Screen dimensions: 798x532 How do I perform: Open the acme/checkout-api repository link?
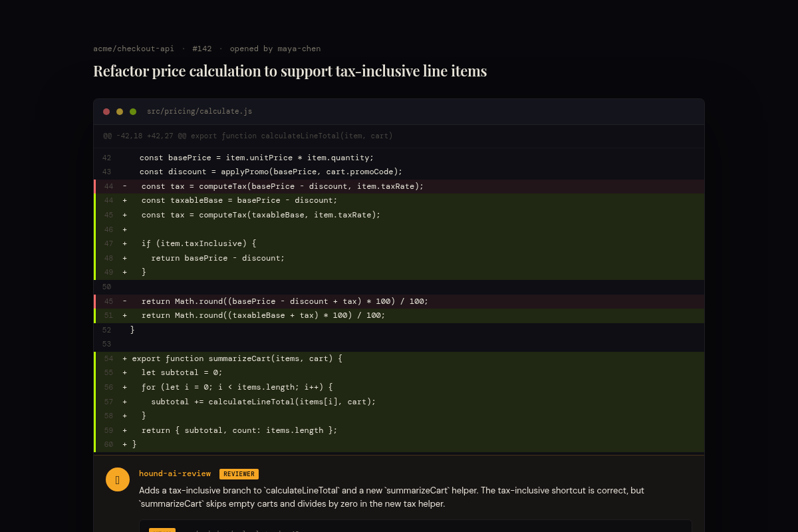[134, 49]
